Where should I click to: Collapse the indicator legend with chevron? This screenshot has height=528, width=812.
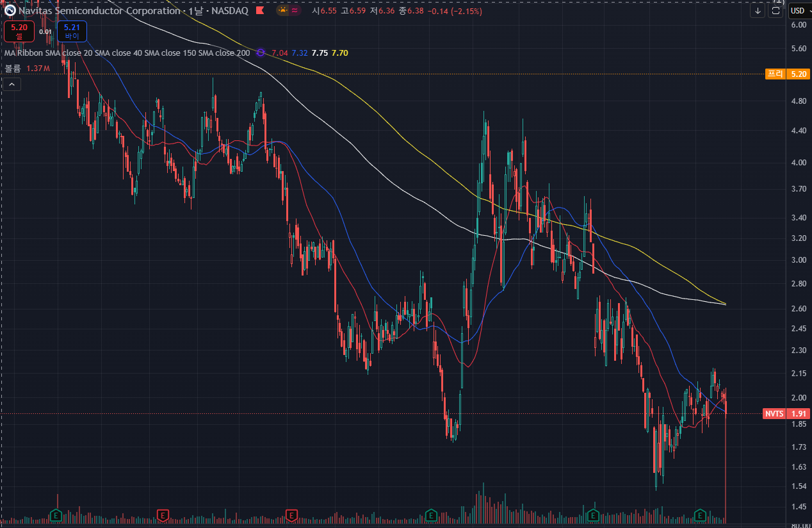[12, 84]
